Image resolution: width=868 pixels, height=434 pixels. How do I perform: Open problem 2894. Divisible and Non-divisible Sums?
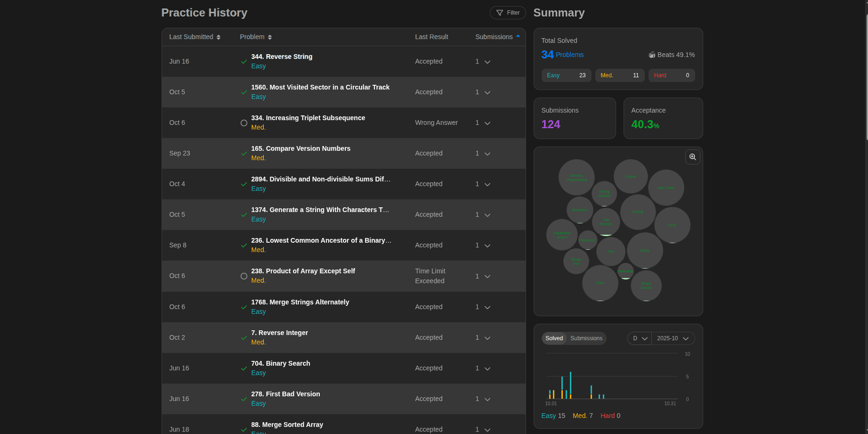click(321, 179)
